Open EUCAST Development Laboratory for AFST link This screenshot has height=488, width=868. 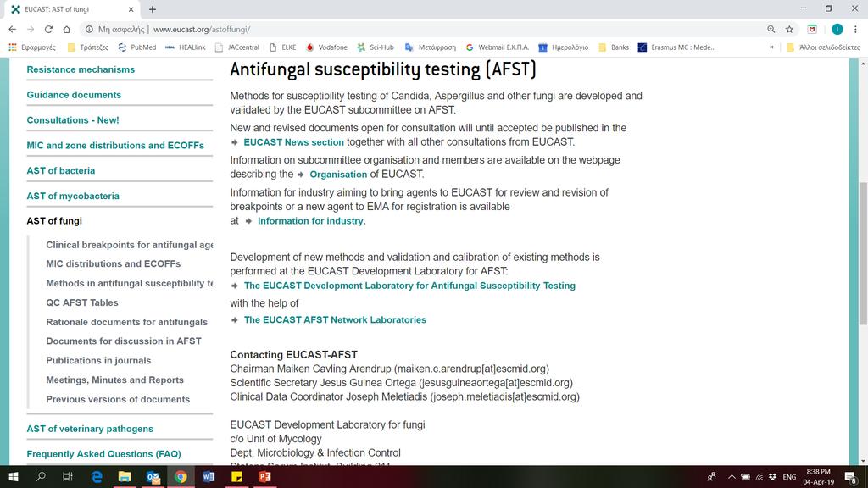coord(409,286)
